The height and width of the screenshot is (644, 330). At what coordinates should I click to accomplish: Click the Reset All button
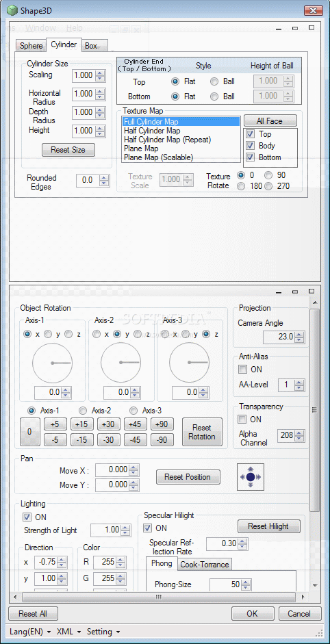point(34,614)
